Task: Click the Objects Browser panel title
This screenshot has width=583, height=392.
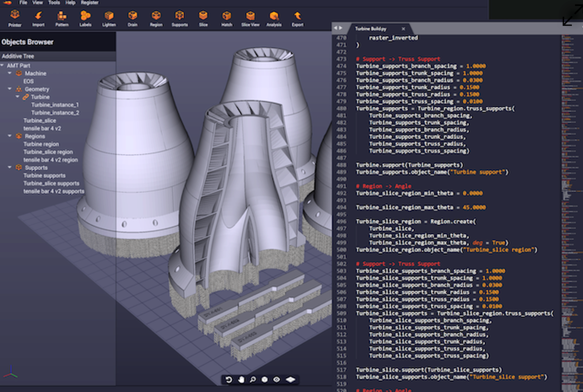Action: [28, 42]
